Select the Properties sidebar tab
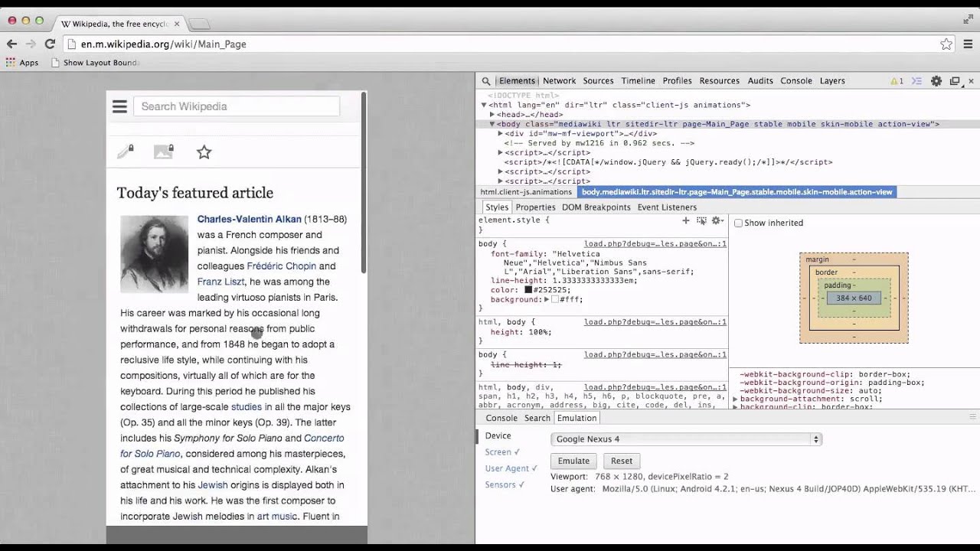980x551 pixels. (x=535, y=207)
